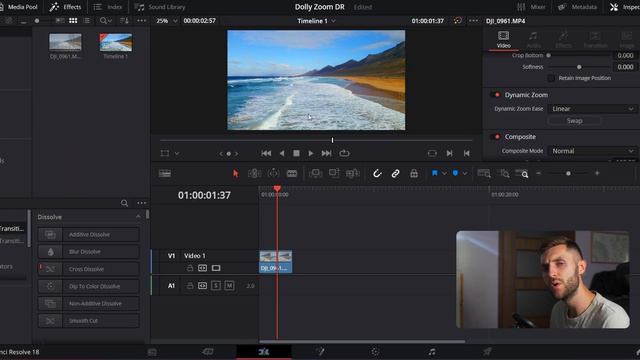Switch to the Effects tab in Inspector

[563, 40]
